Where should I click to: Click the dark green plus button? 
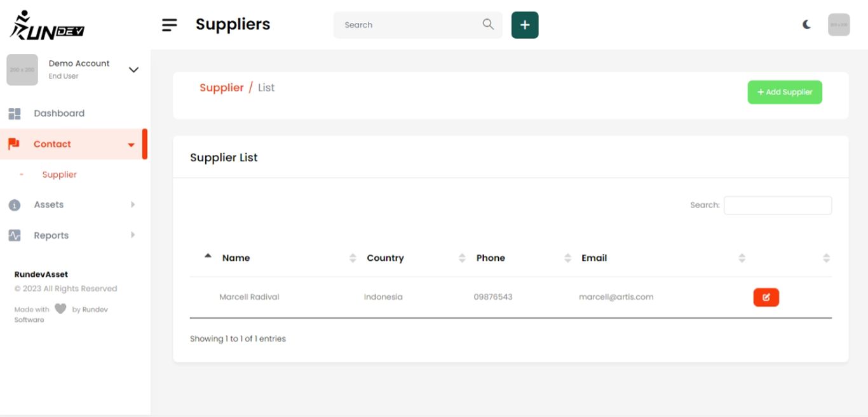pos(525,25)
